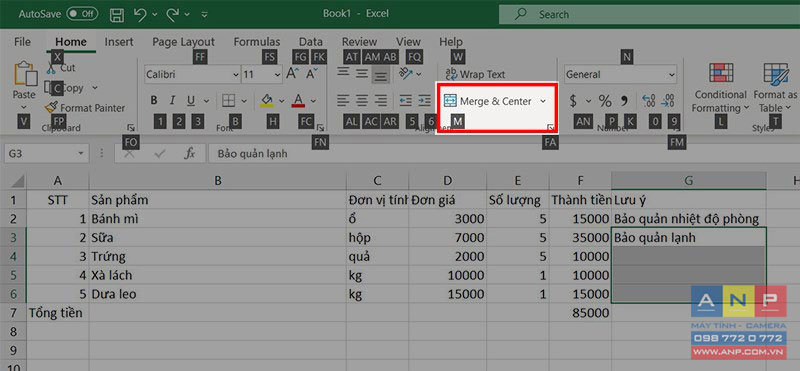
Task: Switch to the Page Layout tab
Action: click(x=184, y=42)
